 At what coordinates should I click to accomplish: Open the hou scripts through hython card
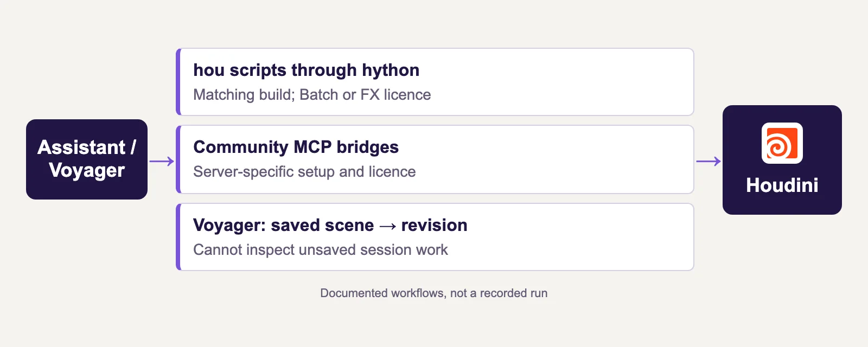435,82
